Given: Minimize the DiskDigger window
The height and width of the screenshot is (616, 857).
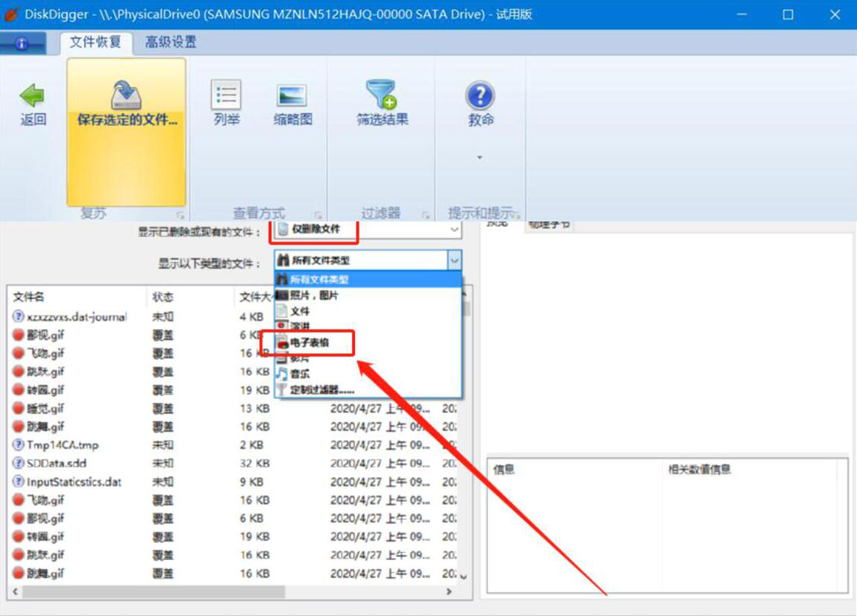Looking at the screenshot, I should pos(741,14).
